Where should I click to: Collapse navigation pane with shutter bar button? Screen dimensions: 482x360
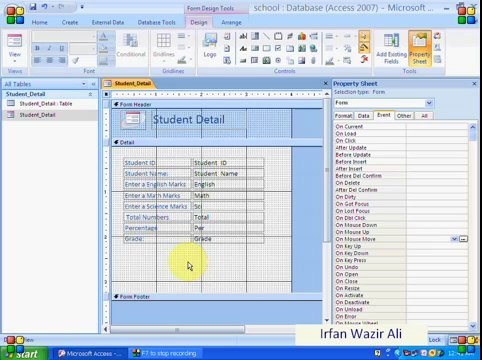coord(93,84)
